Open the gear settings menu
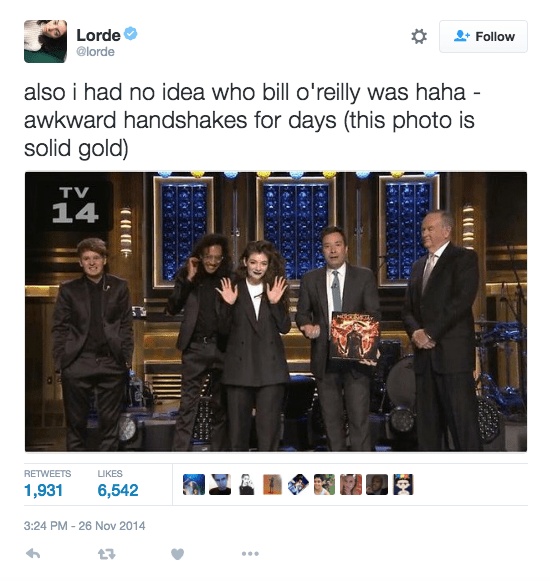Screen dimensions: 550x581 [x=419, y=36]
